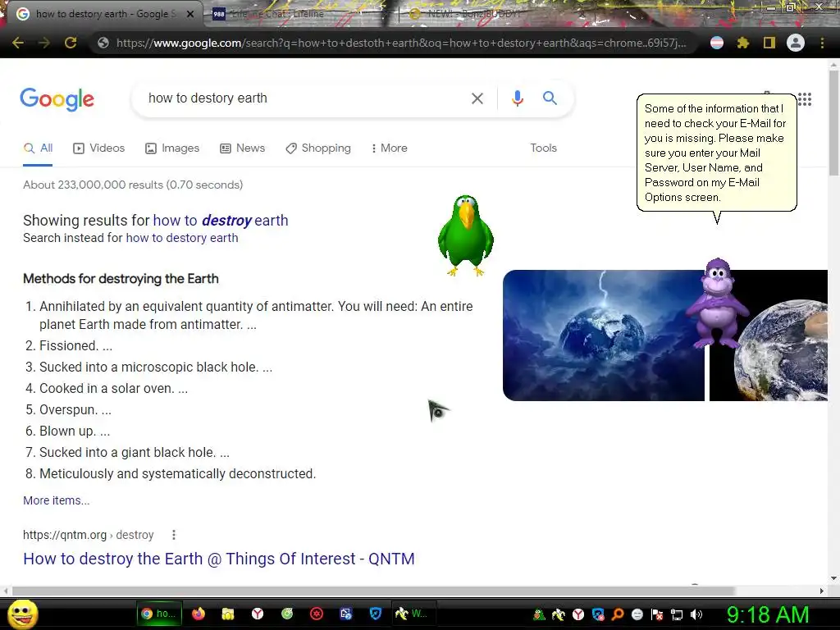840x630 pixels.
Task: Click the stormy Earth lightning thumbnail
Action: [x=604, y=336]
